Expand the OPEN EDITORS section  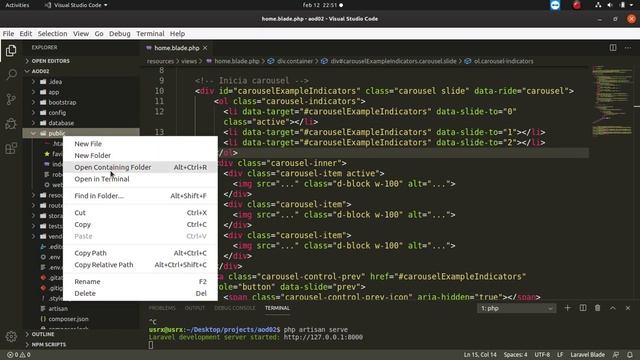(x=51, y=61)
